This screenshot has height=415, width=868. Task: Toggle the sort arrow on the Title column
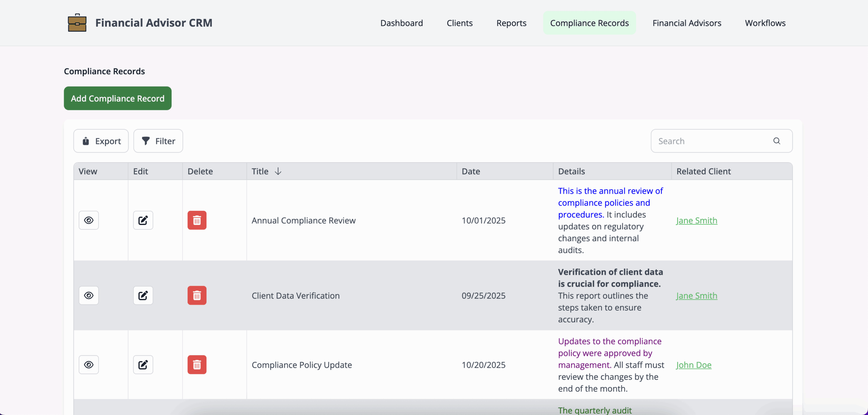(278, 171)
